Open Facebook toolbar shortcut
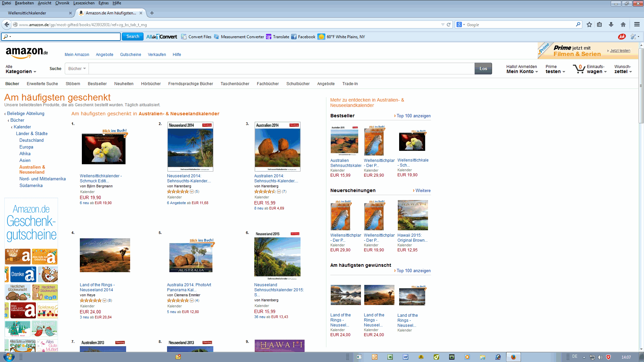 click(303, 37)
